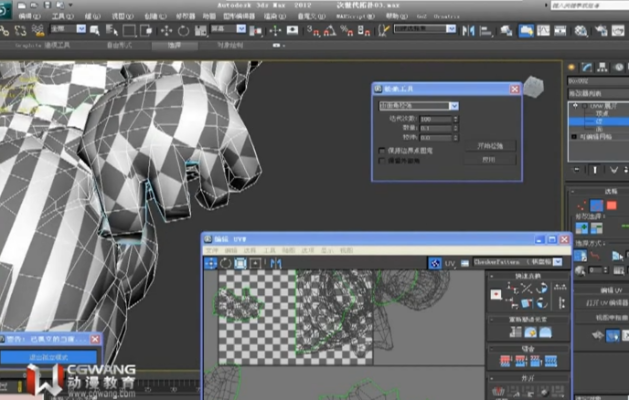The image size is (629, 400).
Task: Click the Start Relax button
Action: pos(490,146)
